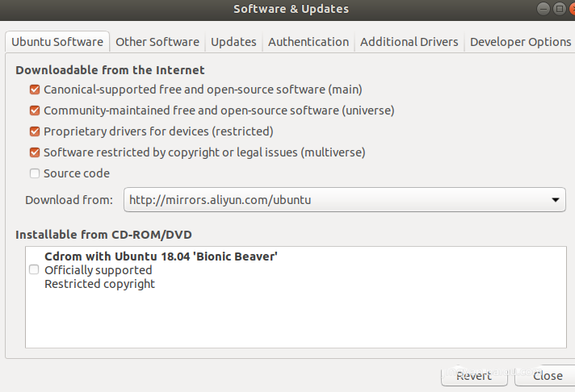Disable Proprietary drivers (restricted) checkbox
Screen dimensions: 575x392
pyautogui.click(x=35, y=131)
